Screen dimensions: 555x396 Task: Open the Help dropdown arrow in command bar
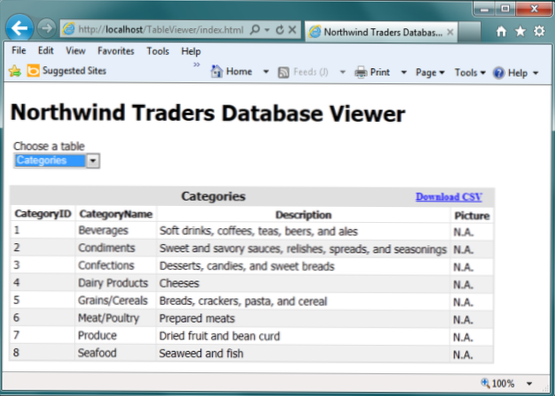tap(536, 73)
